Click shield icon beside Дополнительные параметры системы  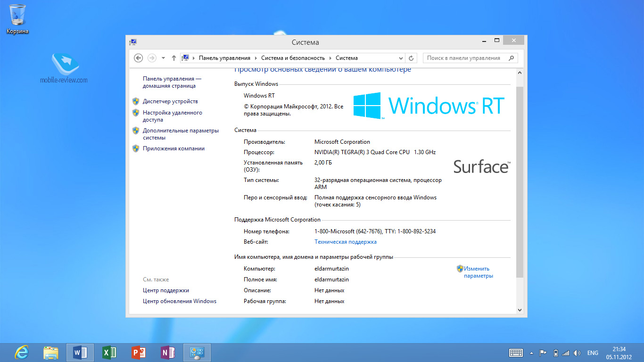136,131
